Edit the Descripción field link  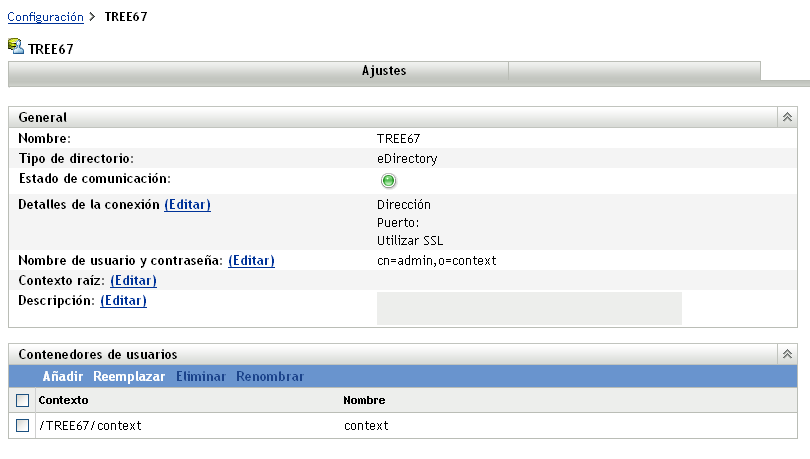[123, 300]
